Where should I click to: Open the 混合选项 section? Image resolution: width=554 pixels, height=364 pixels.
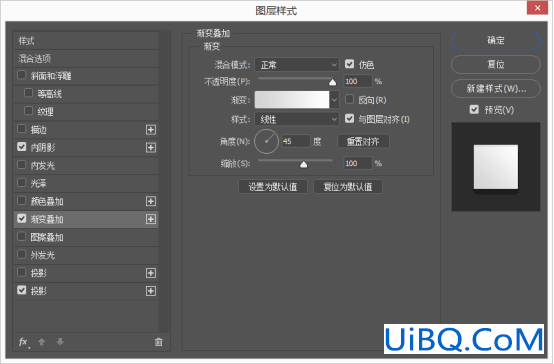pyautogui.click(x=86, y=59)
